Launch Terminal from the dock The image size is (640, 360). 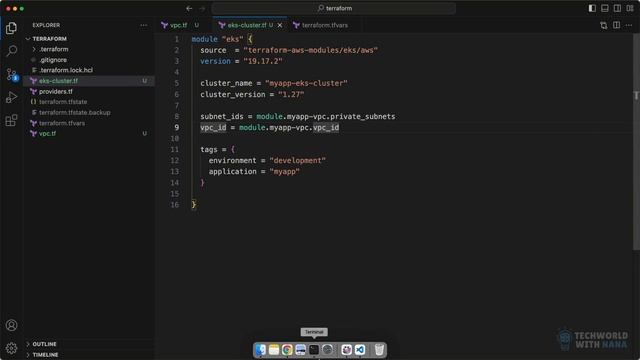point(313,350)
